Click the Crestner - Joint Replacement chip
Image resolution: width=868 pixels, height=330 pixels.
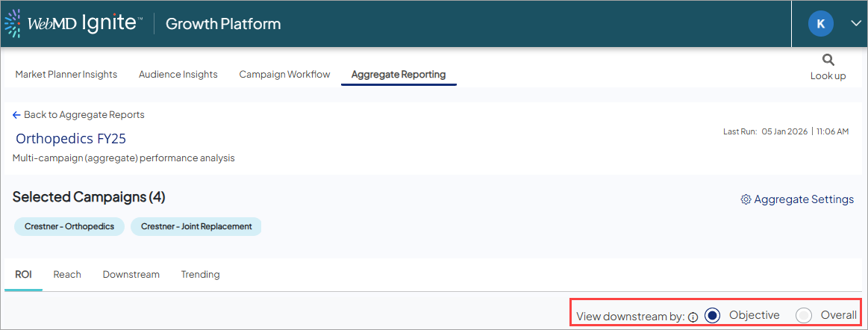tap(196, 226)
